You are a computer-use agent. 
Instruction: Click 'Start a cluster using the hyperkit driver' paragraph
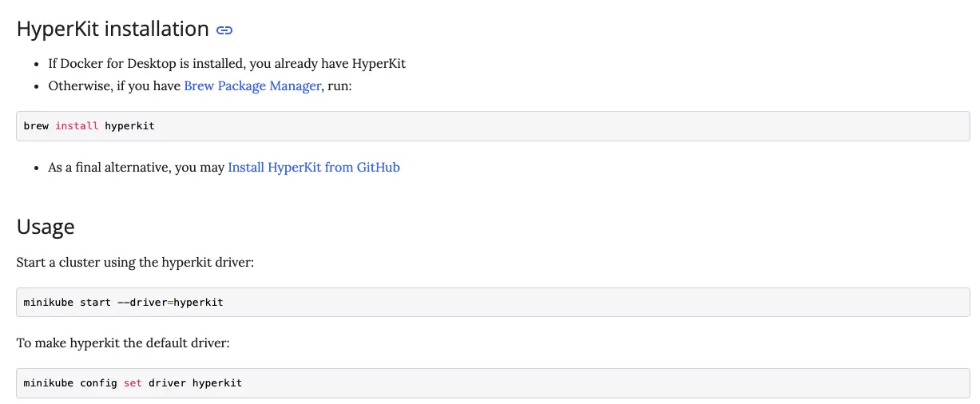(135, 262)
